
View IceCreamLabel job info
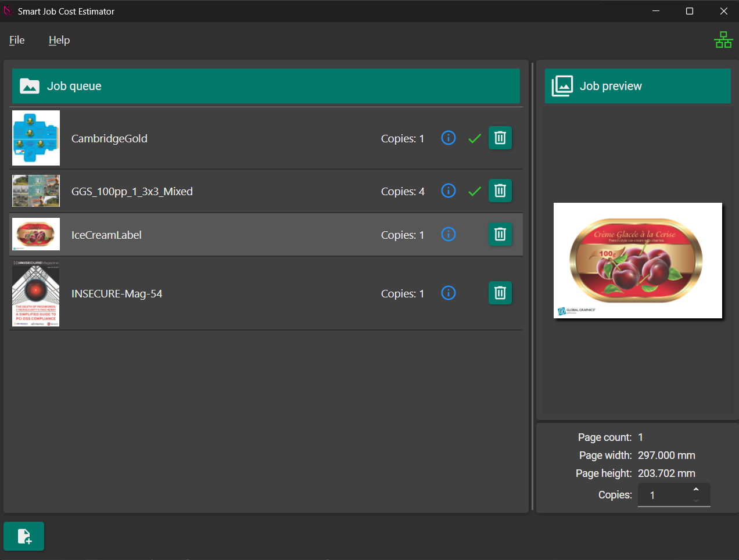(448, 235)
